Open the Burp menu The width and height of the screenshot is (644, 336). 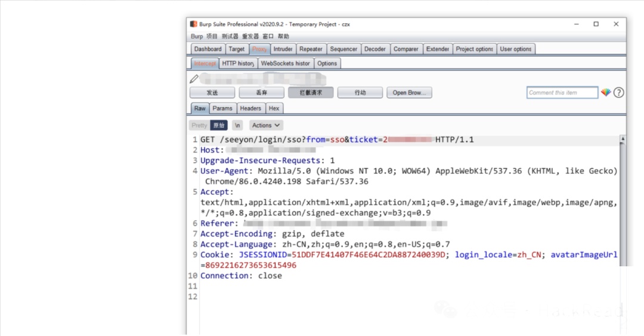coord(197,36)
